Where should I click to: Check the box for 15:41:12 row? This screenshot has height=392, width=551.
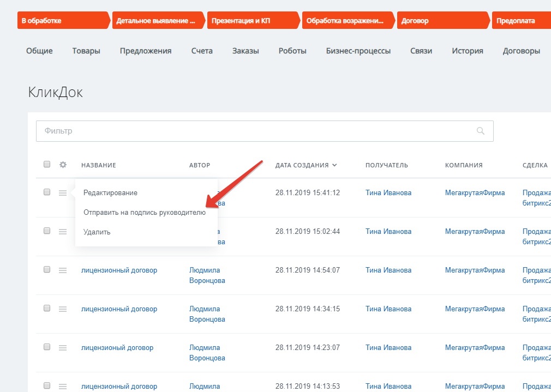point(47,192)
